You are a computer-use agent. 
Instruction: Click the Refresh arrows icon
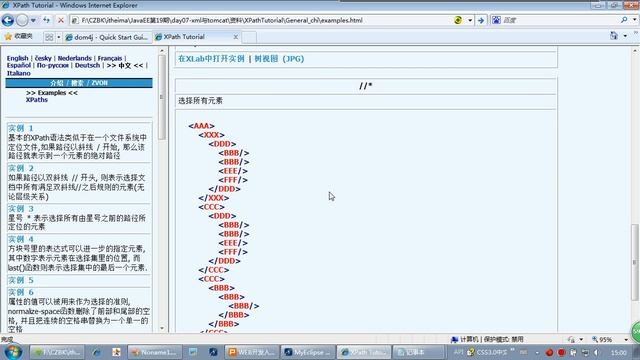(47, 20)
